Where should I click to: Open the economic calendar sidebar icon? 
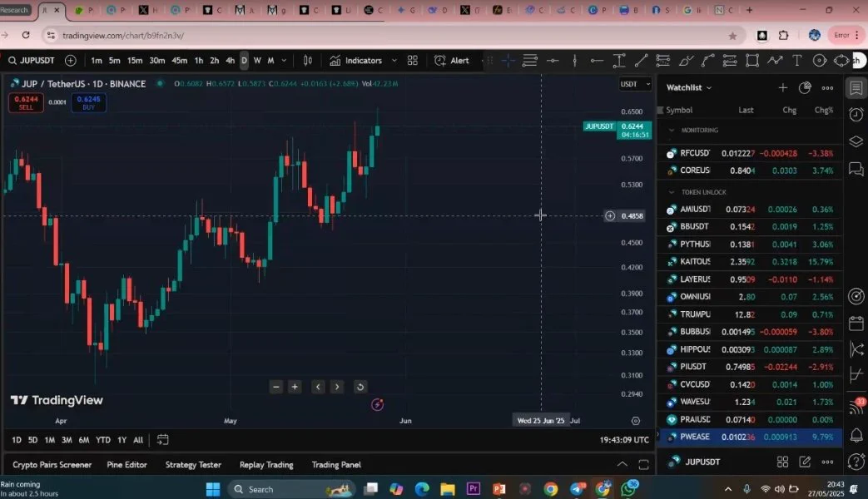(x=856, y=323)
